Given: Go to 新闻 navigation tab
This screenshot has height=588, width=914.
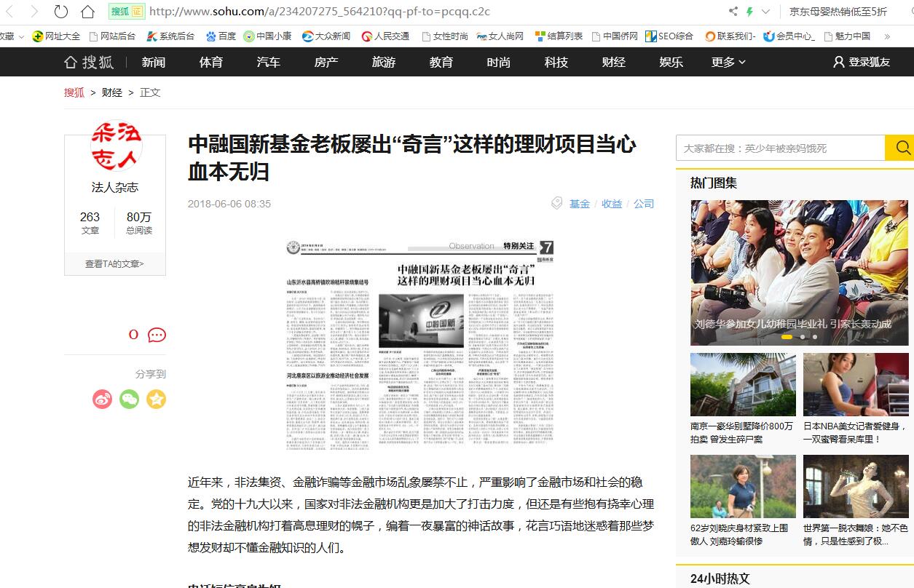Looking at the screenshot, I should (x=154, y=63).
